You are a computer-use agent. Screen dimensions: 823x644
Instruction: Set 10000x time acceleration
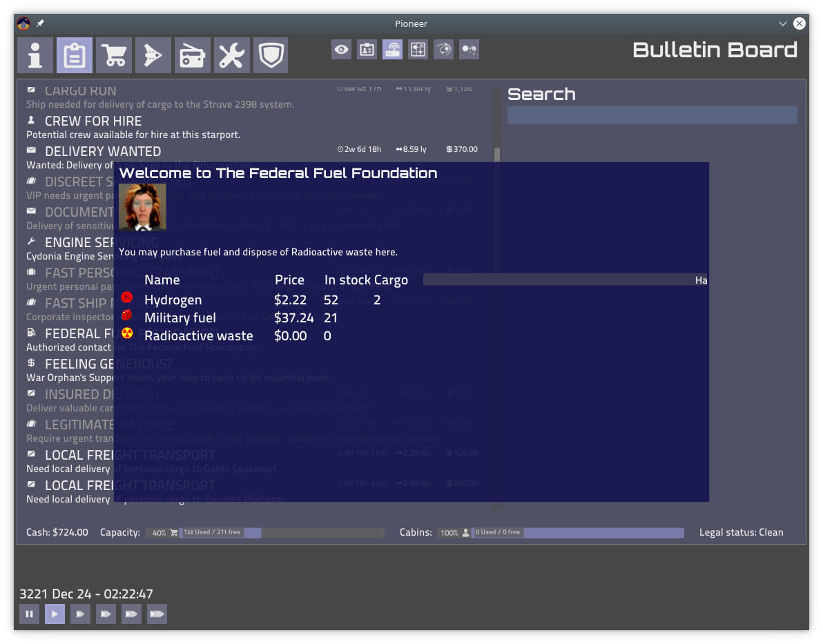point(157,614)
